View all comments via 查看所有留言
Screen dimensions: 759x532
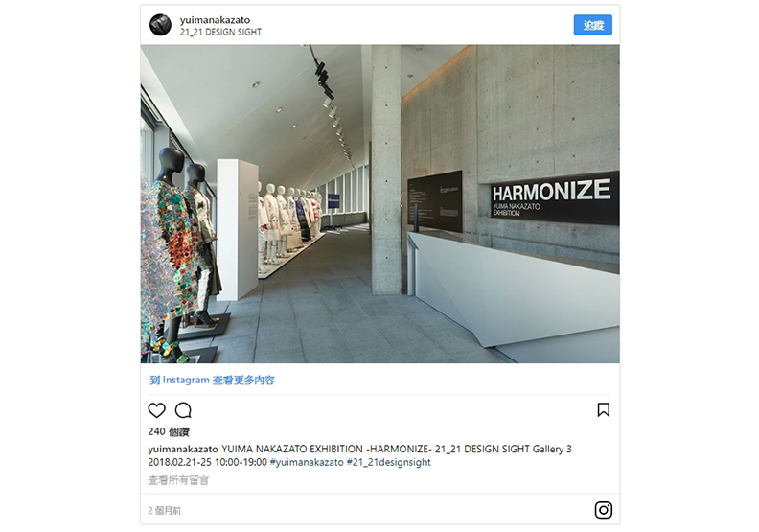pyautogui.click(x=178, y=480)
